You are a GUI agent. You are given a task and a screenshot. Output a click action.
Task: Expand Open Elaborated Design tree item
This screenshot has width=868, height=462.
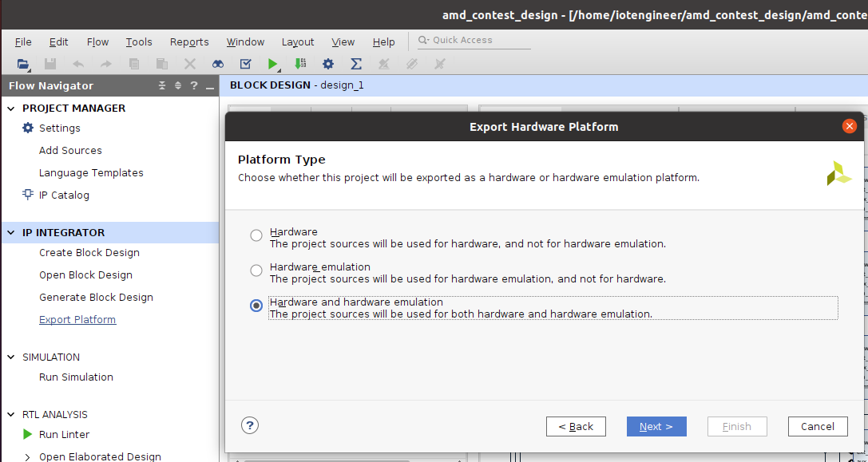pos(28,457)
